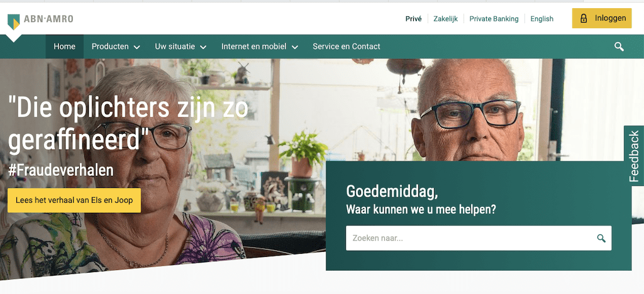Submit search using magnifier in Zoeken field
This screenshot has width=644, height=294.
point(601,238)
